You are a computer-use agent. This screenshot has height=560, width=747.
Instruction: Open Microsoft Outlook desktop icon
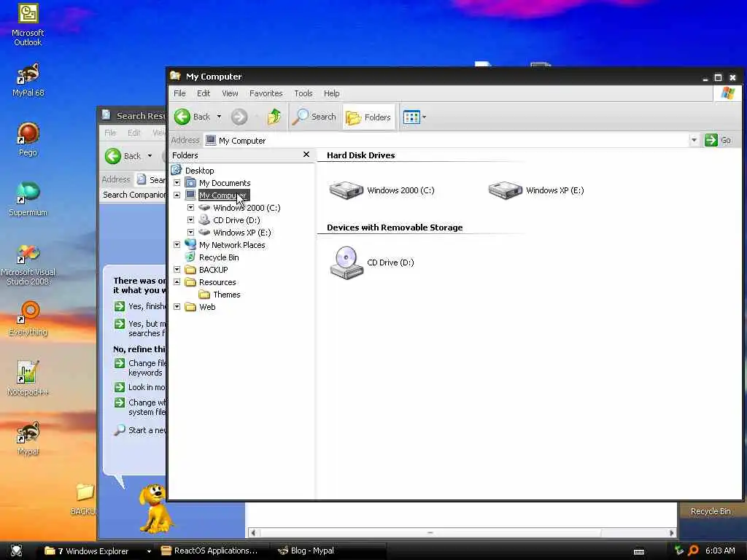pyautogui.click(x=28, y=25)
